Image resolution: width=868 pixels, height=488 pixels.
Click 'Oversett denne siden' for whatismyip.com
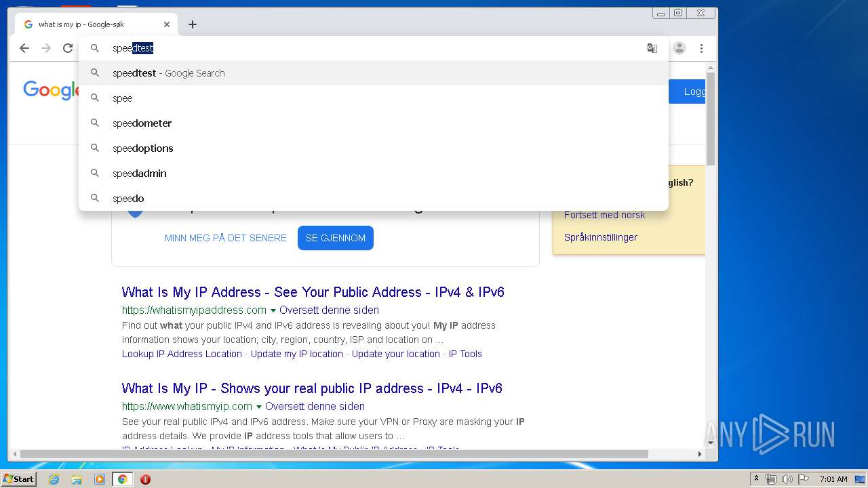point(315,407)
